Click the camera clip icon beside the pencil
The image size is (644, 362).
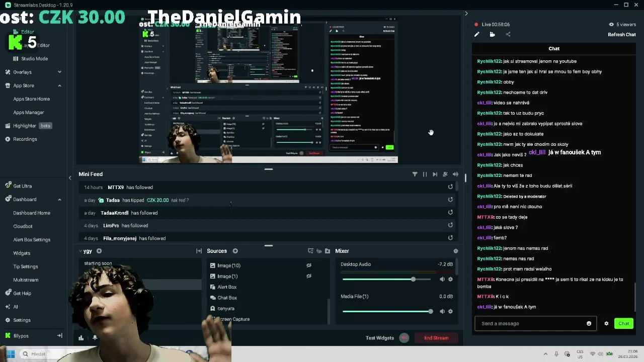492,34
